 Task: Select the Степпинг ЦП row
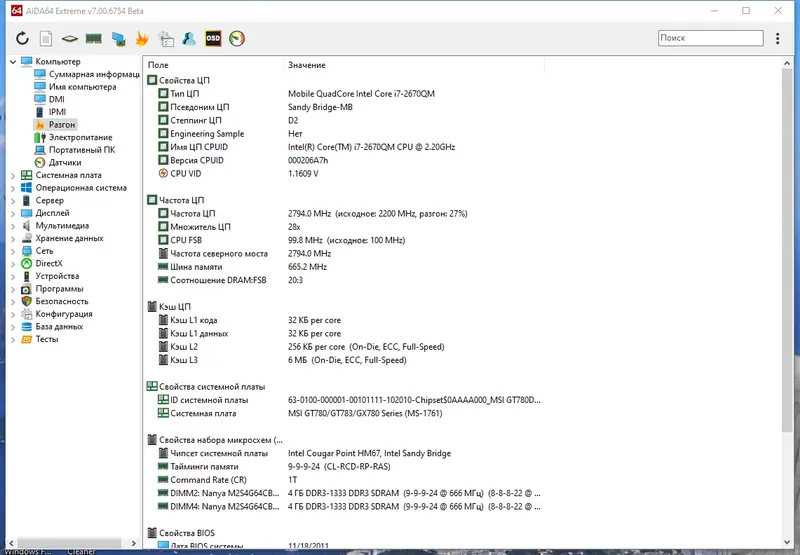(345, 120)
